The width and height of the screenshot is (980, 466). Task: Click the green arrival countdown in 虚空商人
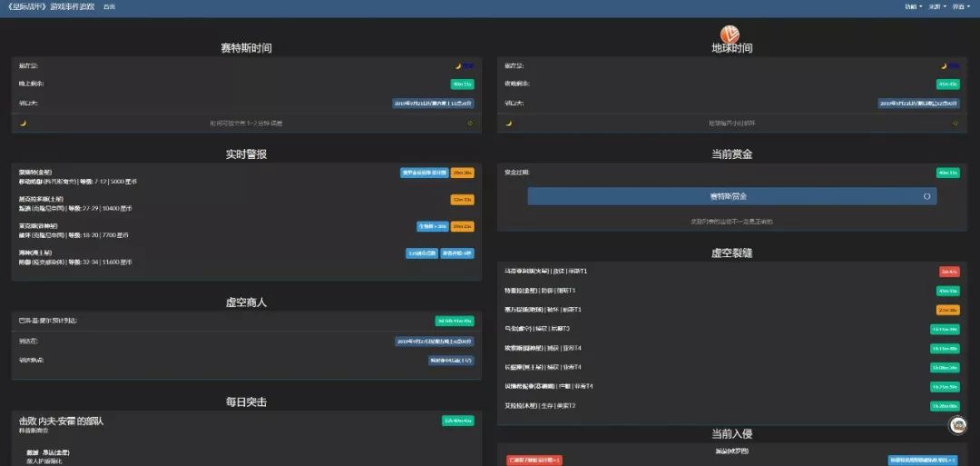pyautogui.click(x=455, y=321)
